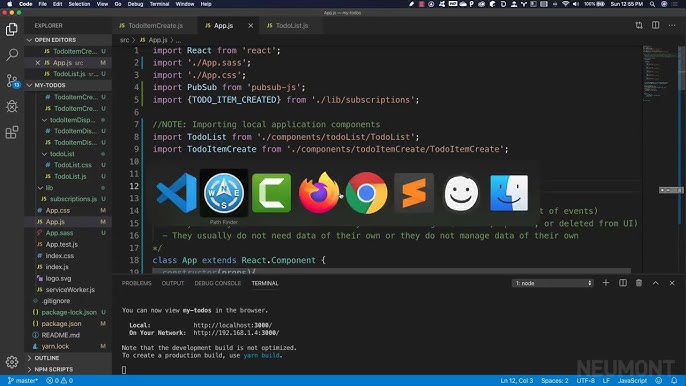Click Spaces: 2 indentation setting

[555, 381]
